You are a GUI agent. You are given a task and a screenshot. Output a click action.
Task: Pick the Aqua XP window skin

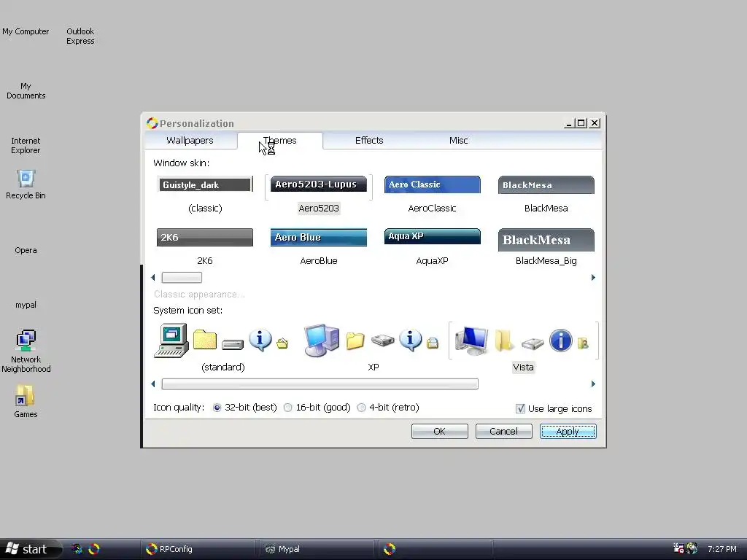click(x=432, y=236)
